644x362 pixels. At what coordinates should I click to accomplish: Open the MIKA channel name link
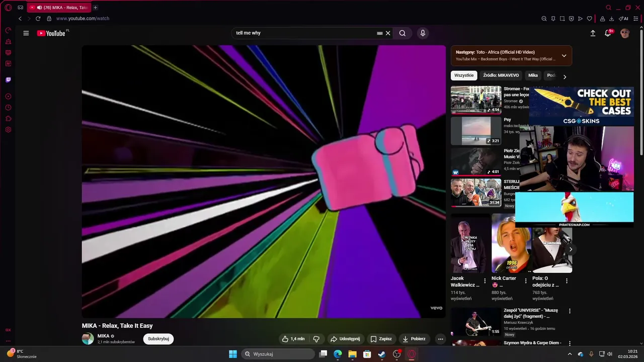click(103, 336)
